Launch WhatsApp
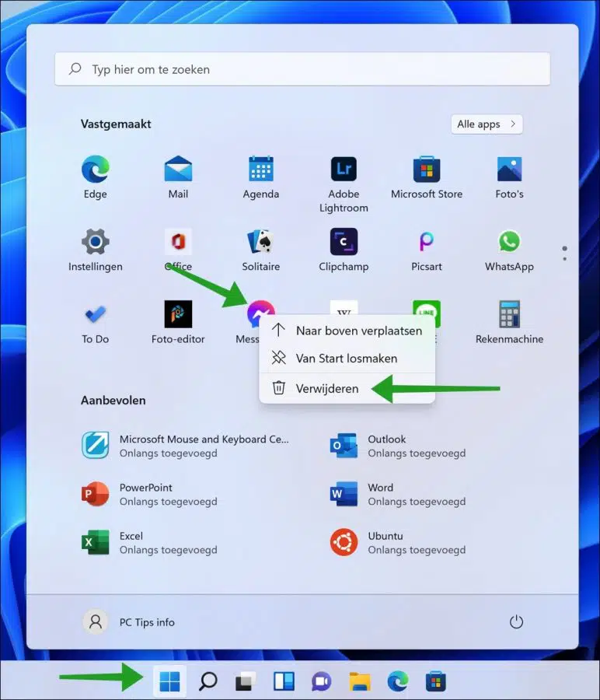600x700 pixels. pyautogui.click(x=509, y=250)
